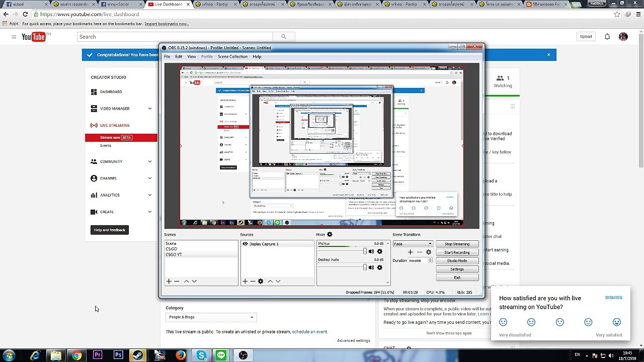Open YouTube account avatar menu
644x362 pixels.
pyautogui.click(x=623, y=37)
